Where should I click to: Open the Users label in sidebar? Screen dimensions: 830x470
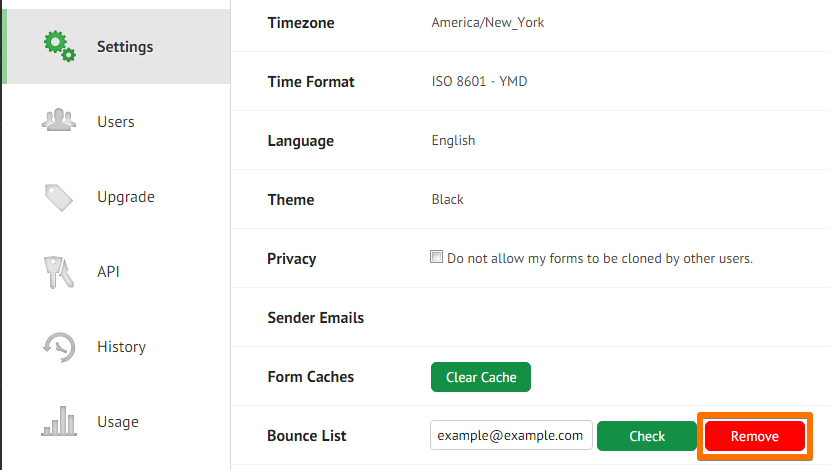coord(116,122)
